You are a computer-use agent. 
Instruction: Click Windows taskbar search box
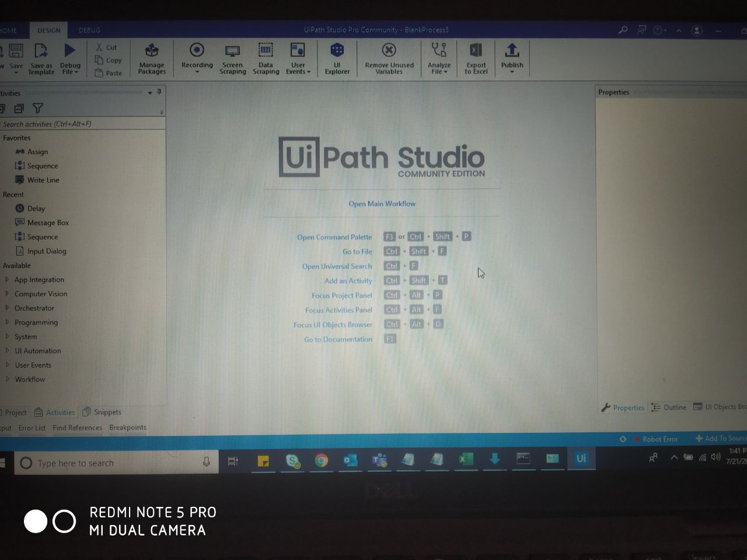116,463
